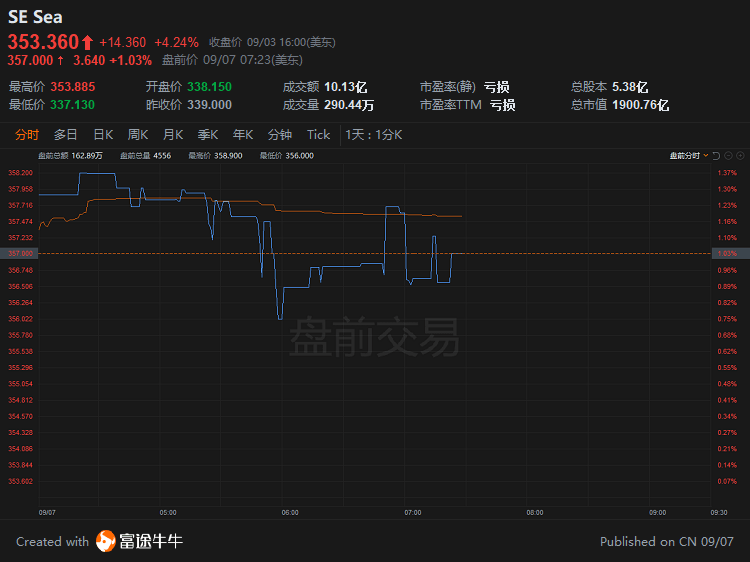This screenshot has width=750, height=562.
Task: Click the SE Sea stock title
Action: pos(35,17)
